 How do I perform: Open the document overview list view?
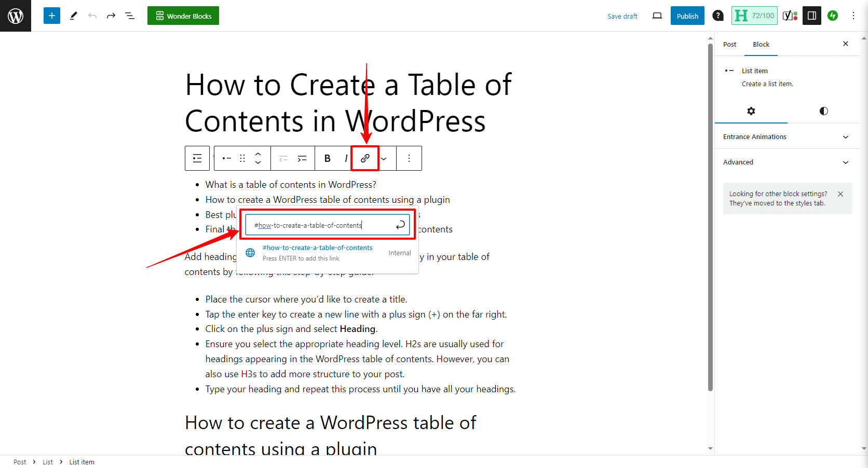pos(130,16)
